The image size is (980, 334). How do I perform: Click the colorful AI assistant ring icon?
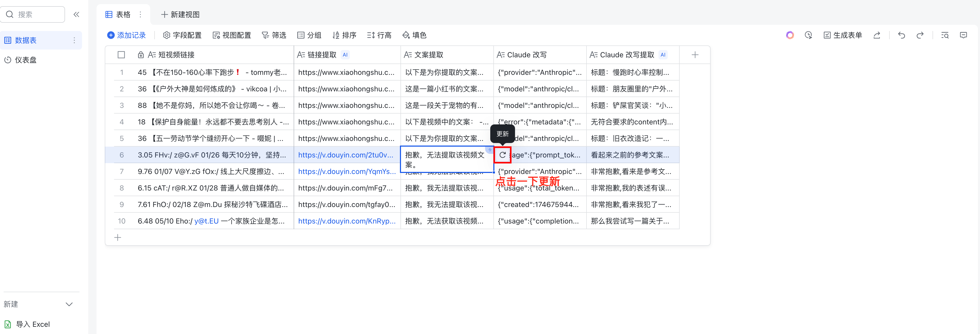pyautogui.click(x=790, y=35)
